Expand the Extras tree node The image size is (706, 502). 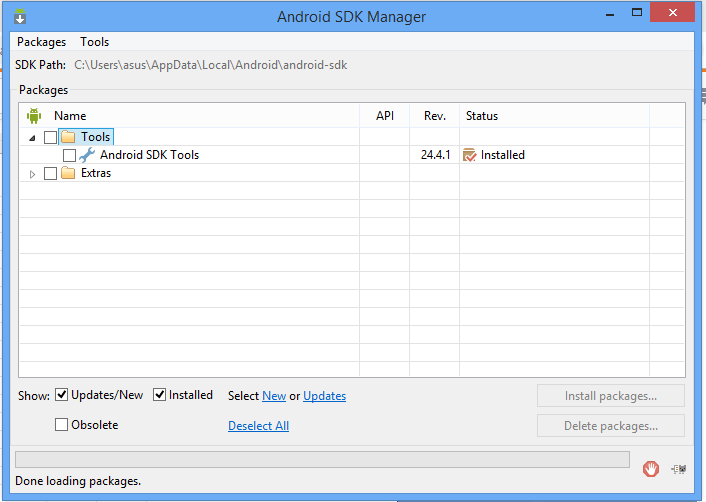pos(32,174)
